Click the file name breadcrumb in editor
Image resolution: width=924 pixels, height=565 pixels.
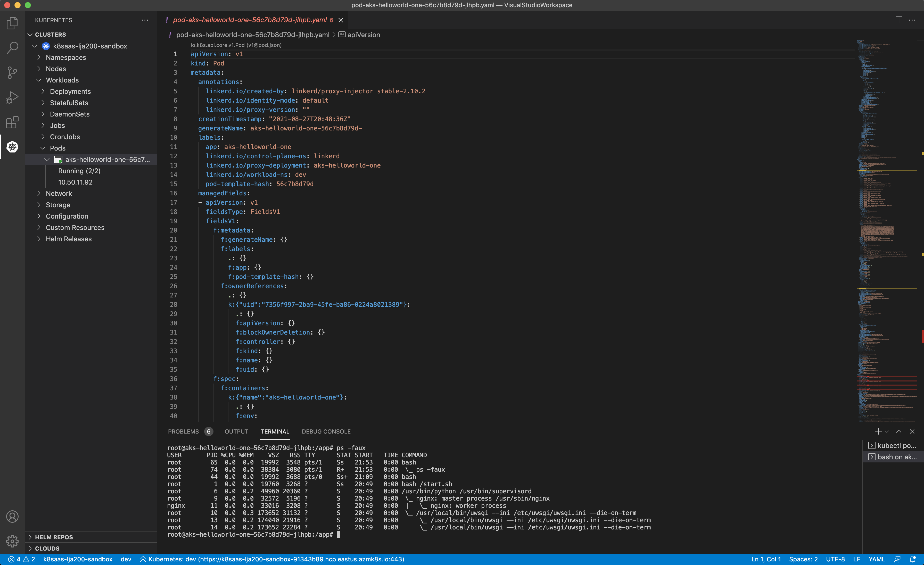[252, 35]
